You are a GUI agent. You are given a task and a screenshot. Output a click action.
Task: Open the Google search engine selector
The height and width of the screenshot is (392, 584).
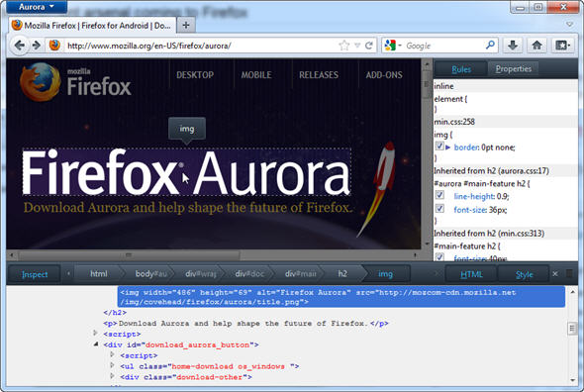[x=393, y=46]
